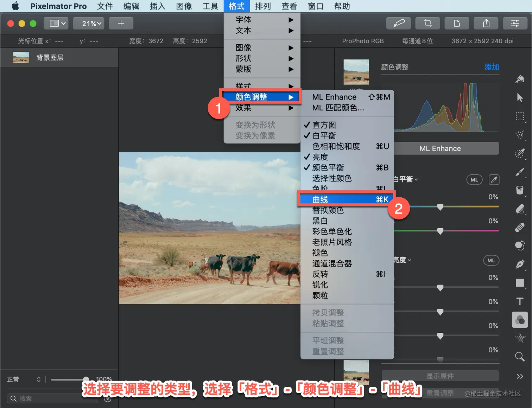The height and width of the screenshot is (408, 532).
Task: Click the ML Enhance brush toolbar icon
Action: click(x=398, y=23)
